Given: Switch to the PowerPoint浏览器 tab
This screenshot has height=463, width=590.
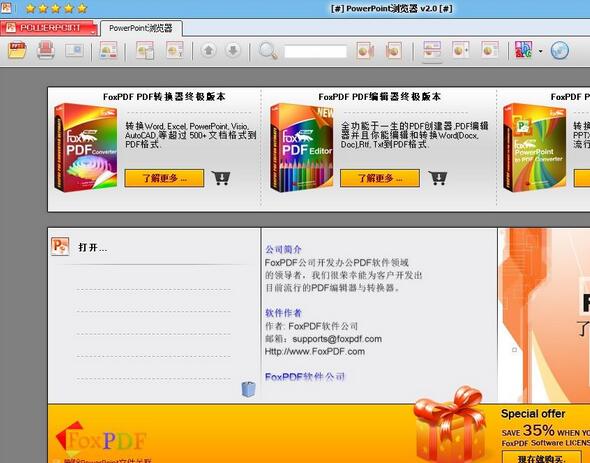Looking at the screenshot, I should pyautogui.click(x=141, y=28).
